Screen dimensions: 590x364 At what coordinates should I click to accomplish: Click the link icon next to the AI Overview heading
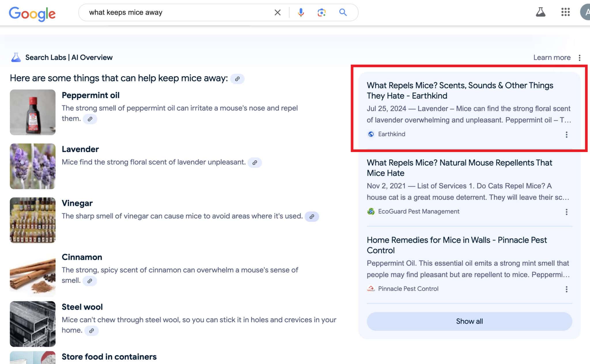238,79
